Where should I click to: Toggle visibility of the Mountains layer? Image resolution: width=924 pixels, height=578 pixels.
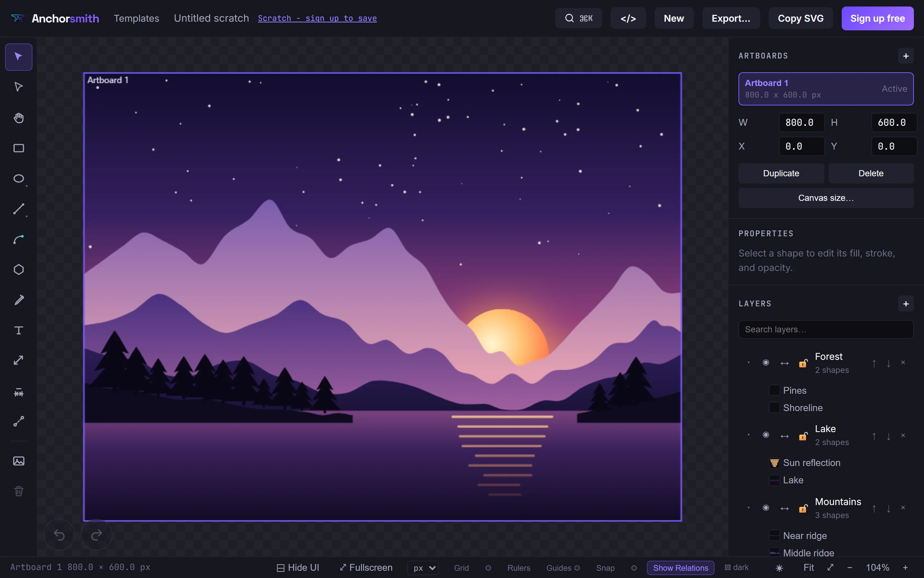pos(766,508)
